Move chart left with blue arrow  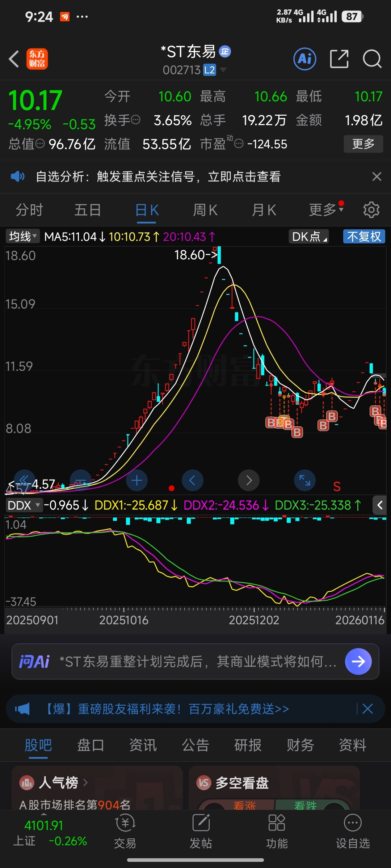tap(193, 480)
